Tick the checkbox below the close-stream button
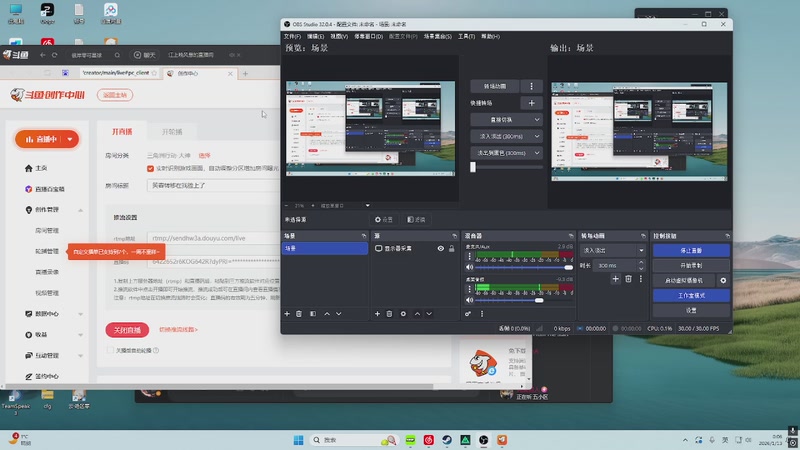 [110, 350]
